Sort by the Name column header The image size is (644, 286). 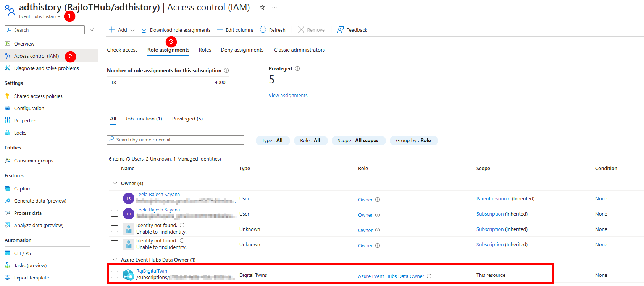pos(128,168)
